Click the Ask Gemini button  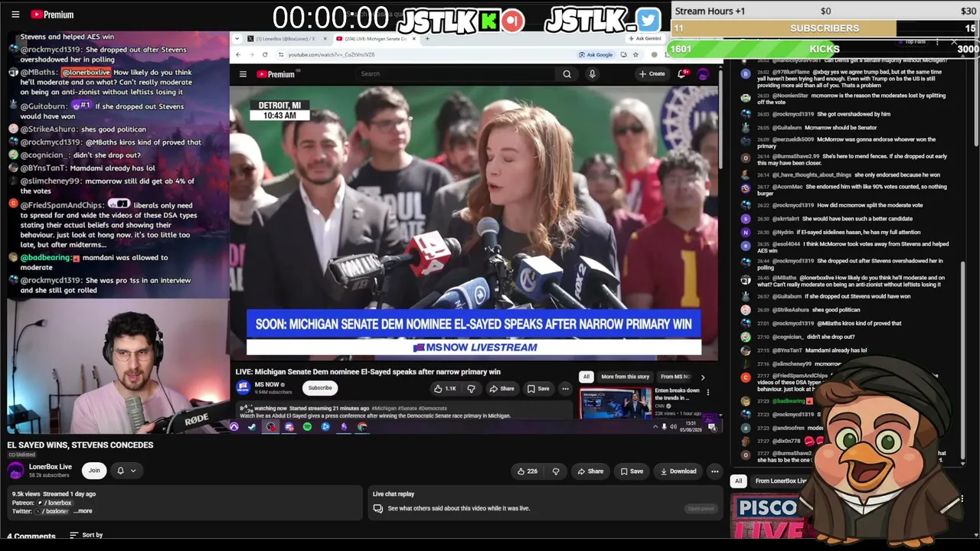coord(644,38)
